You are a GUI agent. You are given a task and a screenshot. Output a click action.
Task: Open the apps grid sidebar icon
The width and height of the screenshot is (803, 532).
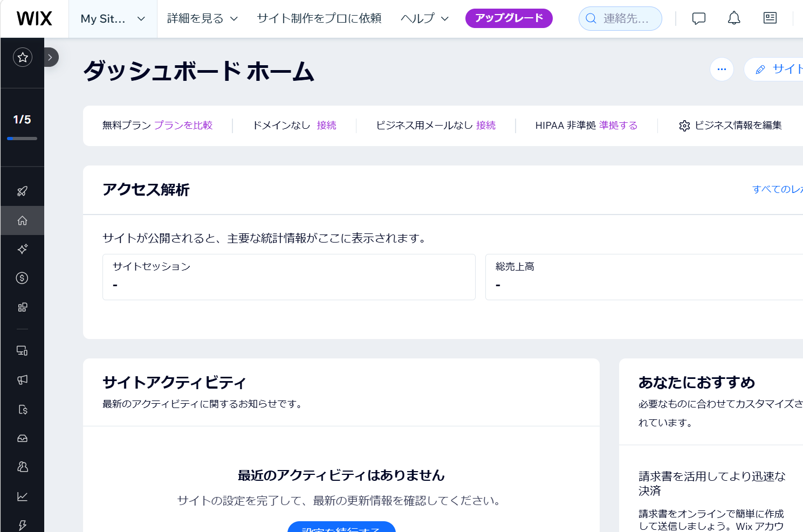[x=22, y=307]
